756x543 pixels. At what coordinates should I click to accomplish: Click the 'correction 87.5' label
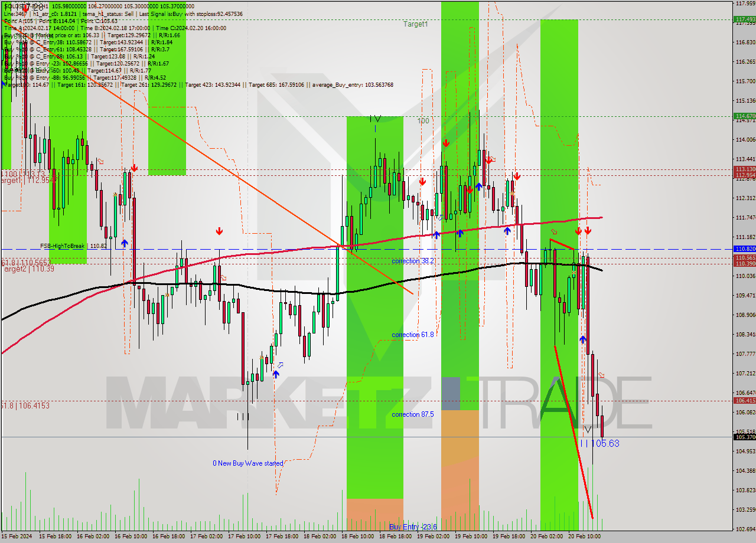point(413,414)
